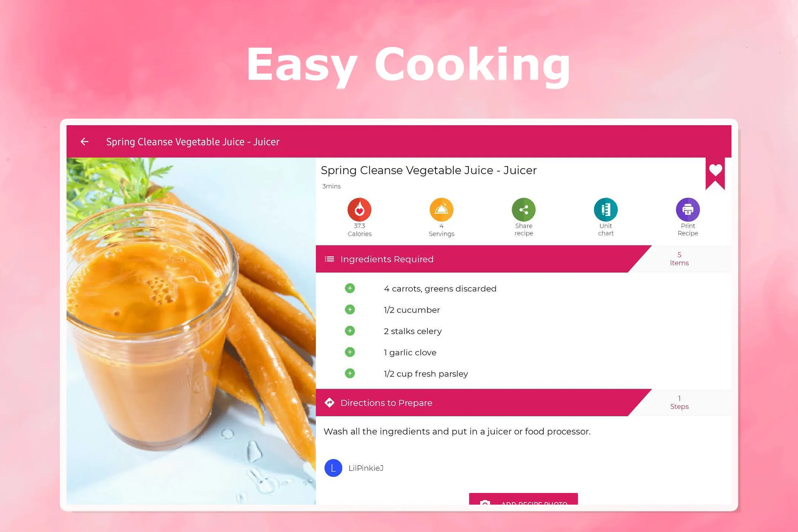This screenshot has height=532, width=798.
Task: Expand the 5 Items count indicator
Action: [679, 259]
